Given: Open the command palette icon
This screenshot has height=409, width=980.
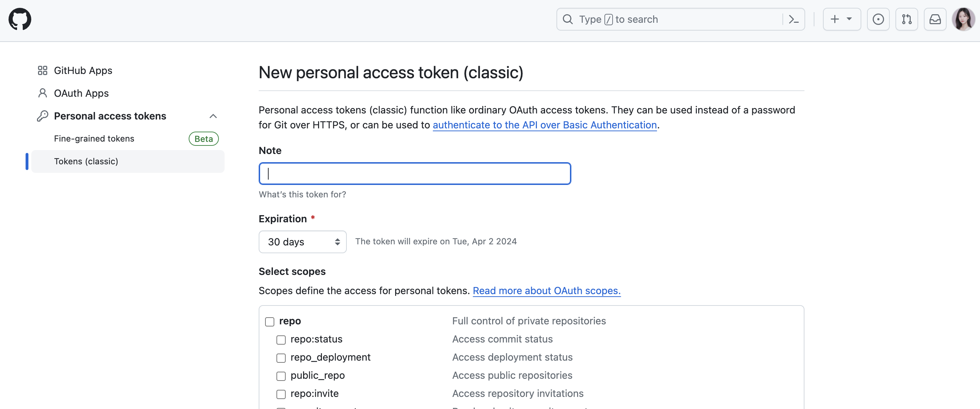Looking at the screenshot, I should (793, 19).
